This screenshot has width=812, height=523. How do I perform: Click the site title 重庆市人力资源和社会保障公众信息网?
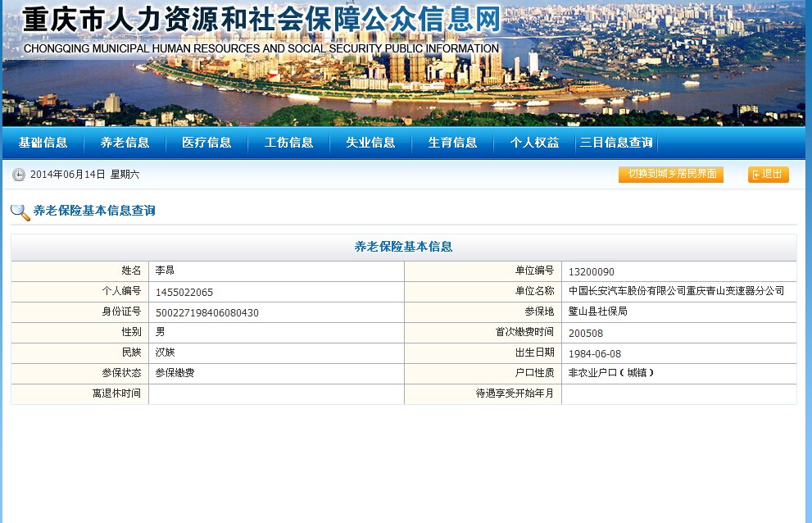click(261, 21)
